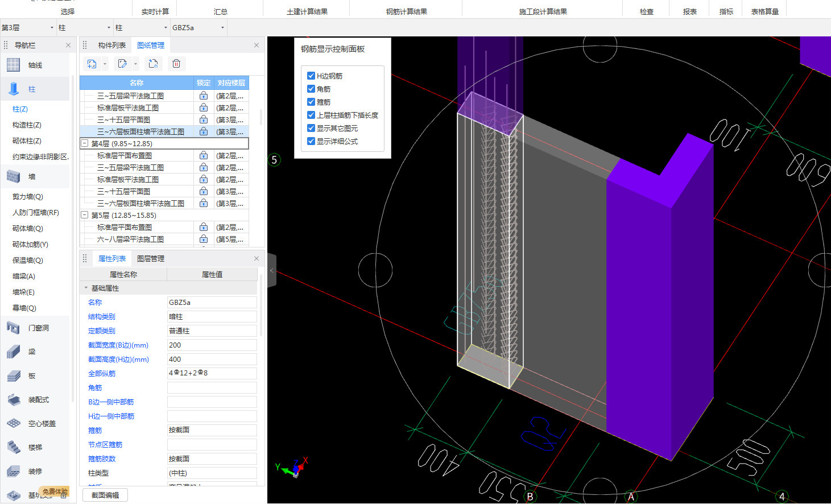831x504 pixels.
Task: Click the 全部纵筋 value field
Action: pos(212,373)
